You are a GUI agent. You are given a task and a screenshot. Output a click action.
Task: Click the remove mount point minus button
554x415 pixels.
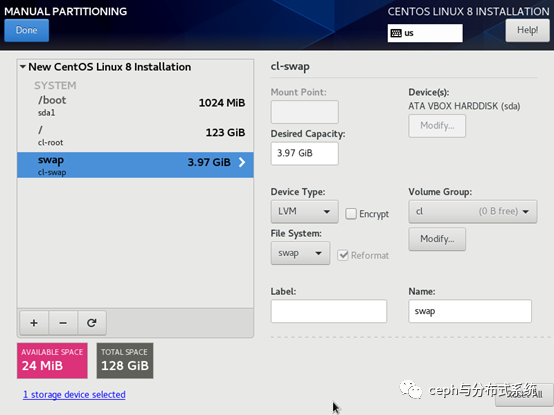(x=63, y=323)
